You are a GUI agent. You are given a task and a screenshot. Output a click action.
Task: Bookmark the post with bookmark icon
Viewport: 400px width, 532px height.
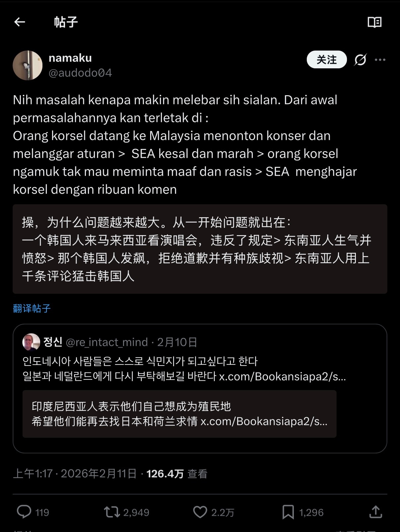(288, 512)
